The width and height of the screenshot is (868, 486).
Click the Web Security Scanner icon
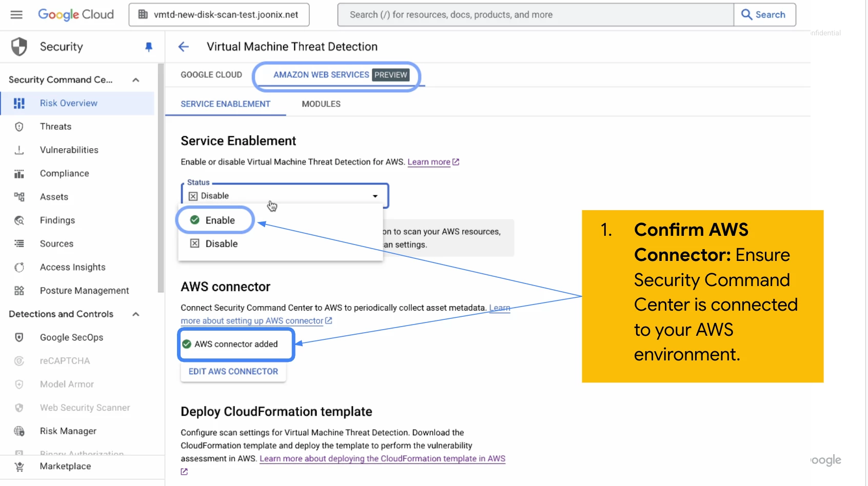(x=19, y=408)
